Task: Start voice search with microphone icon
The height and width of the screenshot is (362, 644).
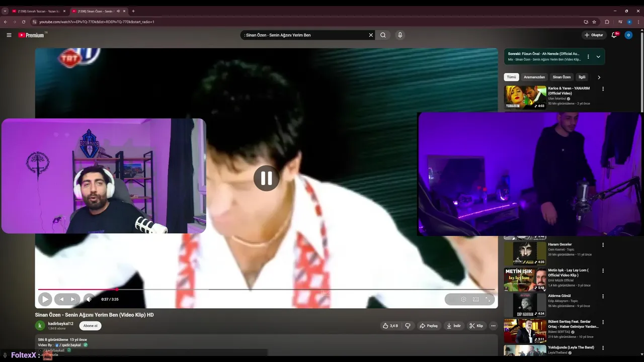Action: pos(400,35)
